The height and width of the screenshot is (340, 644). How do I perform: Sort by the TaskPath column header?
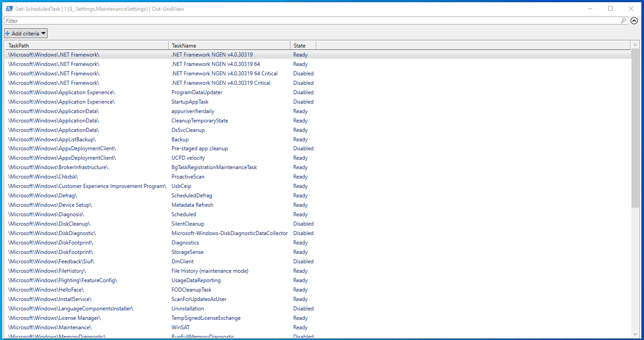(87, 45)
